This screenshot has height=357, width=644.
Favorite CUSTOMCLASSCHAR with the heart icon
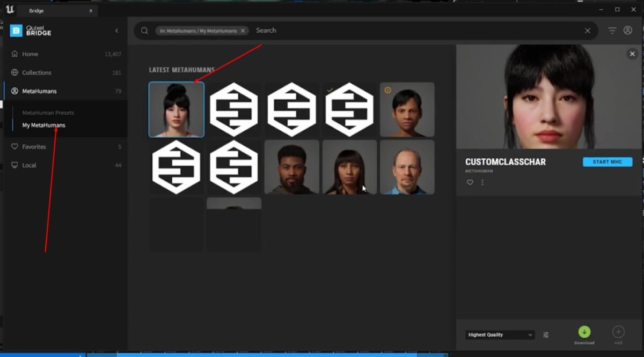click(x=470, y=182)
